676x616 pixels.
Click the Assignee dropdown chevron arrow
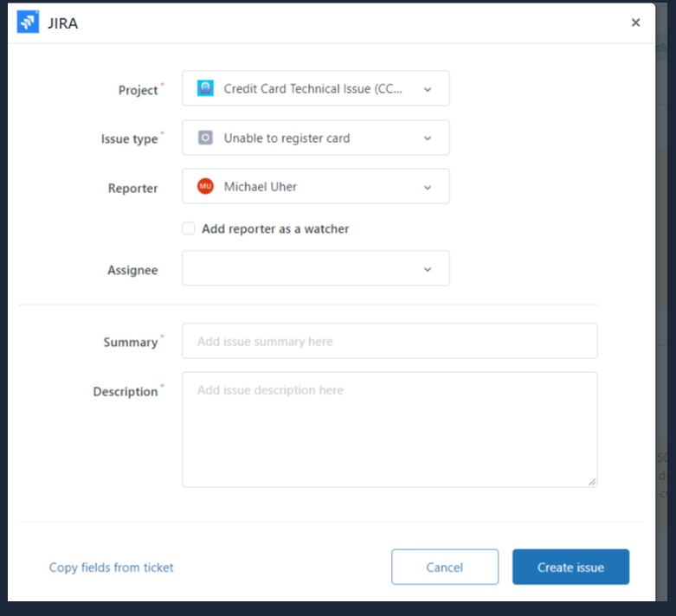pyautogui.click(x=428, y=269)
